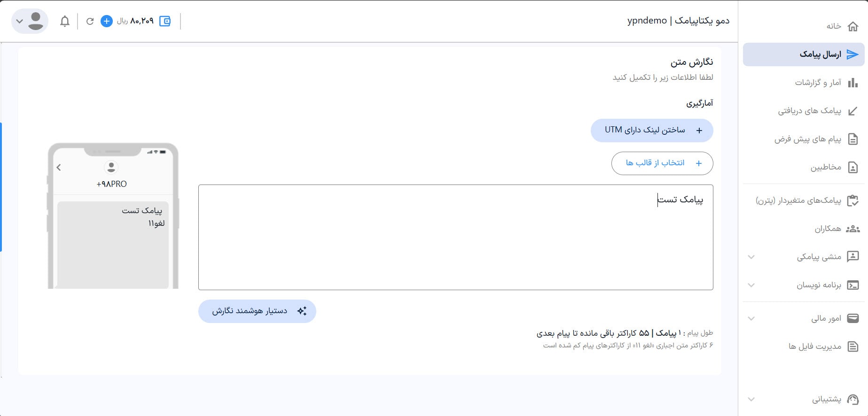
Task: Expand the منشی پیامکی submenu chevron
Action: click(751, 257)
